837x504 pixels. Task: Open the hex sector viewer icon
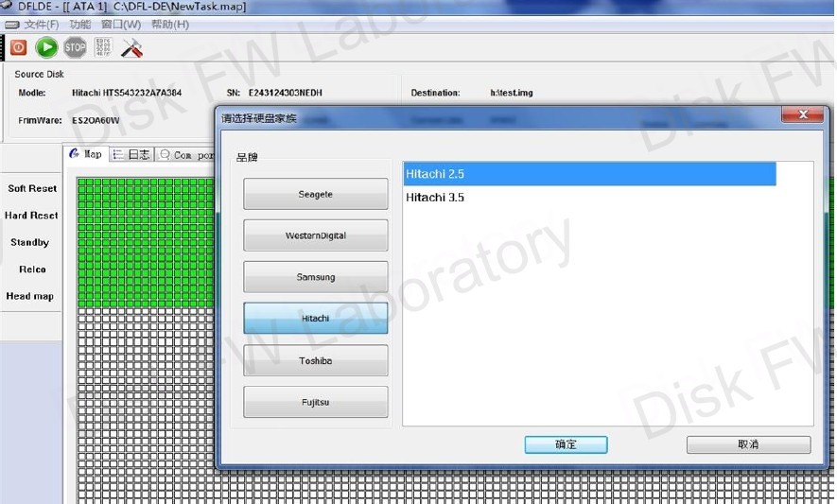point(103,47)
